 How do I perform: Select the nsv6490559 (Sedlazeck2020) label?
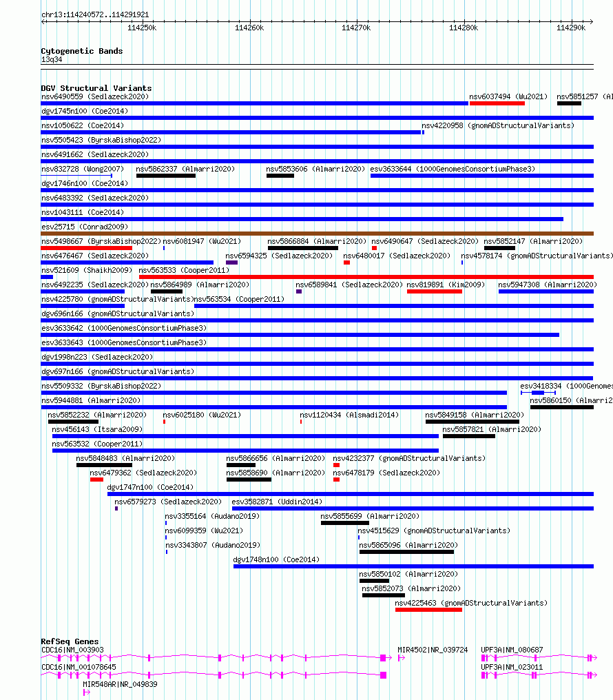point(95,96)
